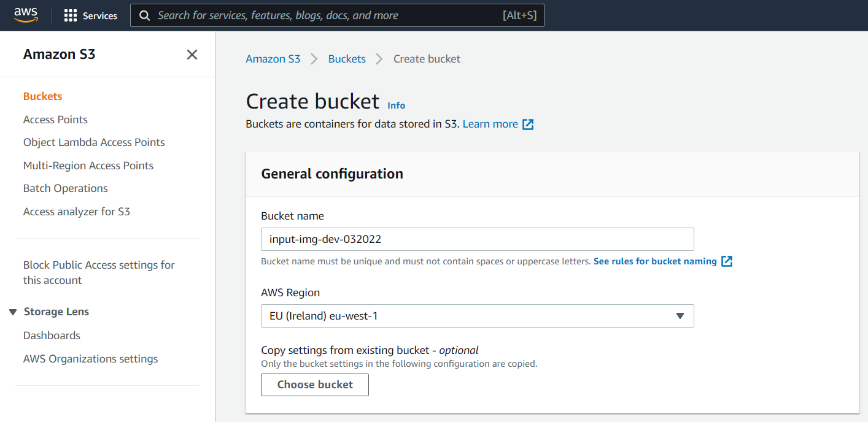Open the Services grid menu icon
This screenshot has width=868, height=422.
tap(71, 16)
